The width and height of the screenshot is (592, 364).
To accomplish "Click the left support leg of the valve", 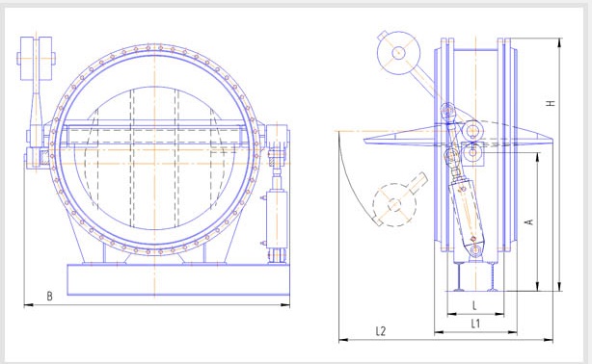I will [77, 239].
